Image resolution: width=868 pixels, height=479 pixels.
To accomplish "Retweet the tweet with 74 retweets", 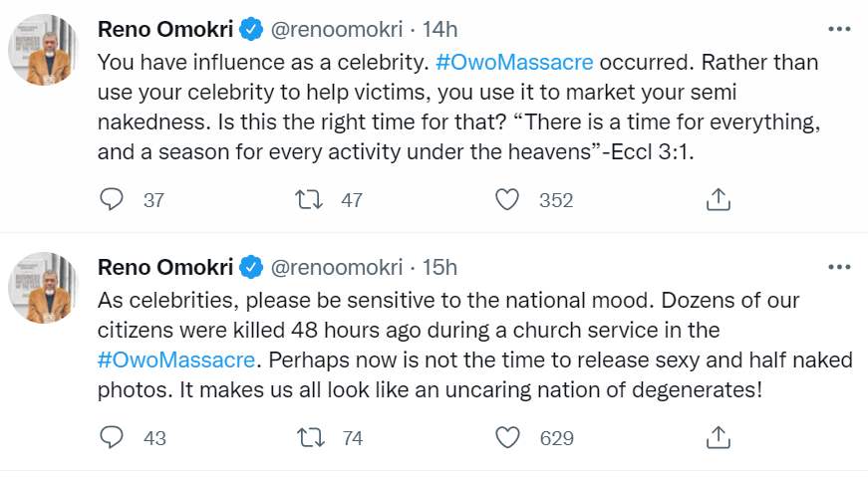I will (x=309, y=437).
